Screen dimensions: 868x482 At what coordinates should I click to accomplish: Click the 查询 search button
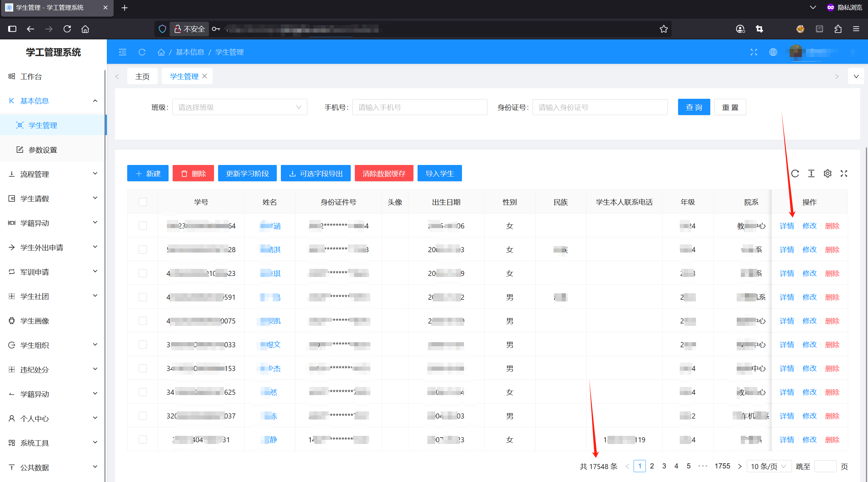click(x=694, y=107)
